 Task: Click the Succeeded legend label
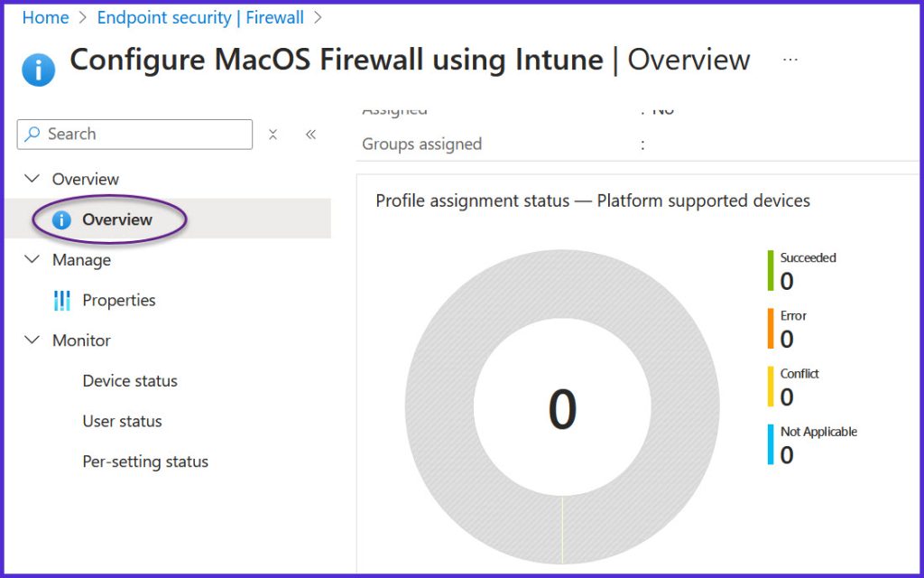(808, 257)
